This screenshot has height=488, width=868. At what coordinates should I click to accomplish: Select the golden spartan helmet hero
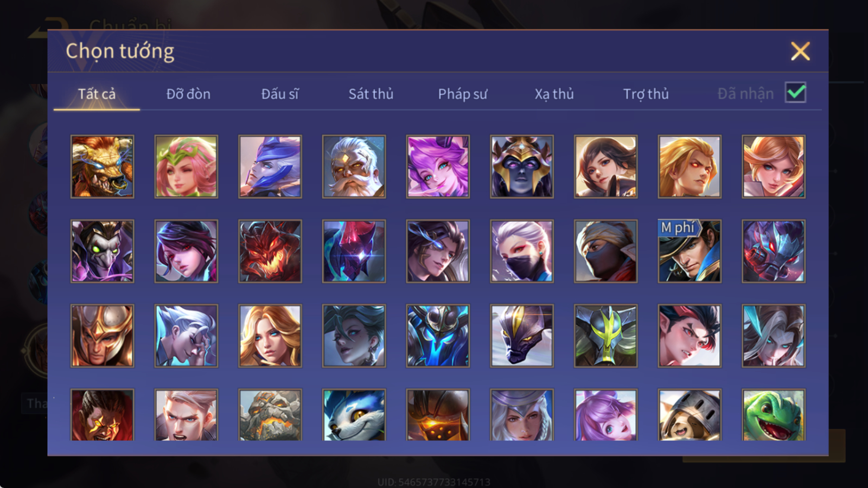(x=102, y=336)
